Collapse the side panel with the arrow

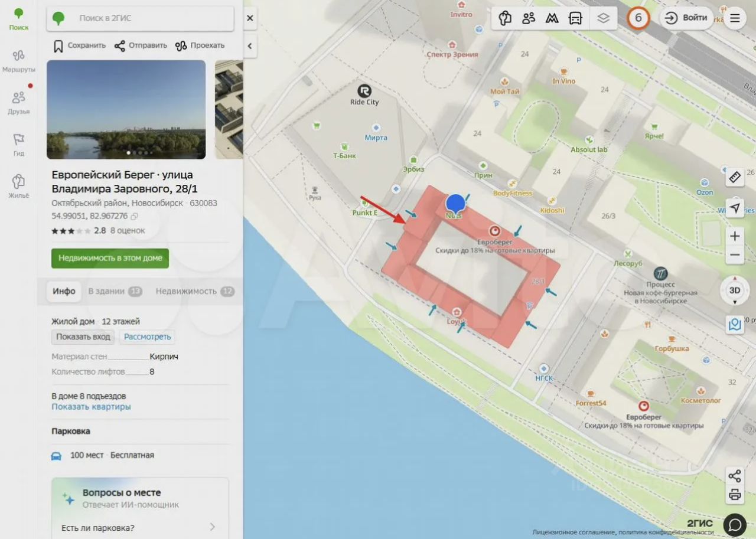[250, 46]
